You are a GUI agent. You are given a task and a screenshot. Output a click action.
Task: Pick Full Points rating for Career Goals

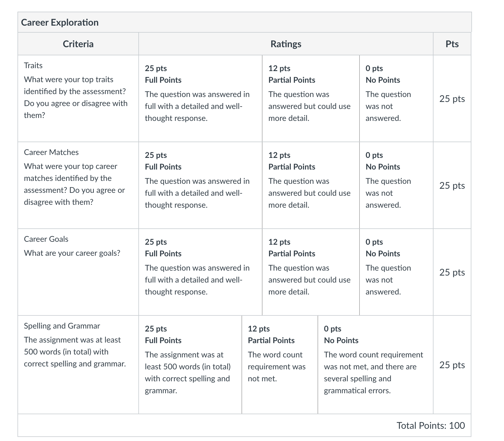200,272
